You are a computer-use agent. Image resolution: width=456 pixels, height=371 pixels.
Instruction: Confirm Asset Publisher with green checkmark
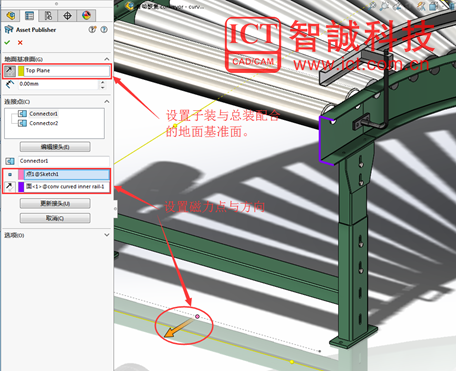[7, 42]
